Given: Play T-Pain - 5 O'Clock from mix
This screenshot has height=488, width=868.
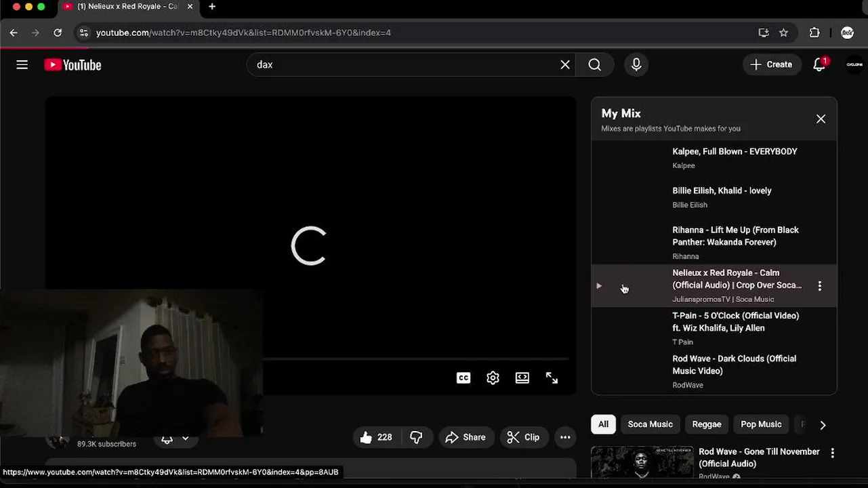Looking at the screenshot, I should coord(714,328).
